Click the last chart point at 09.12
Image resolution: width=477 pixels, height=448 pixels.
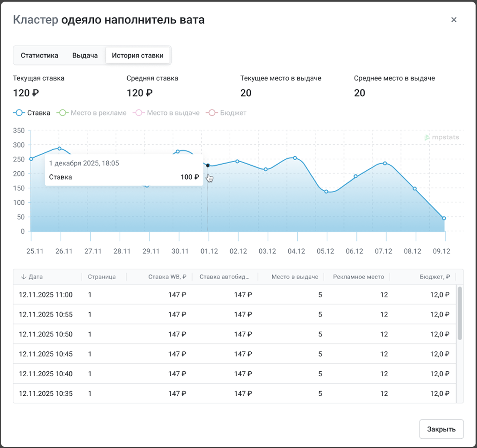[x=444, y=218]
